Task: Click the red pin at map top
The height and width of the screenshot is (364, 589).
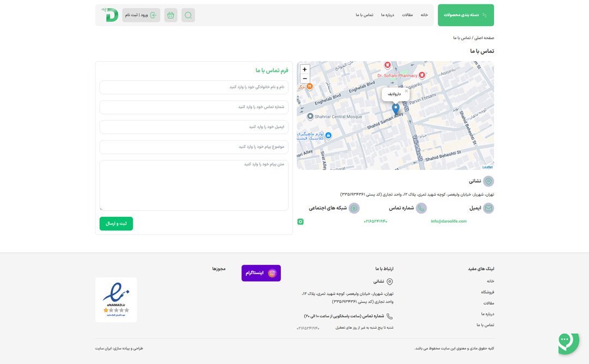Action: 387,65
